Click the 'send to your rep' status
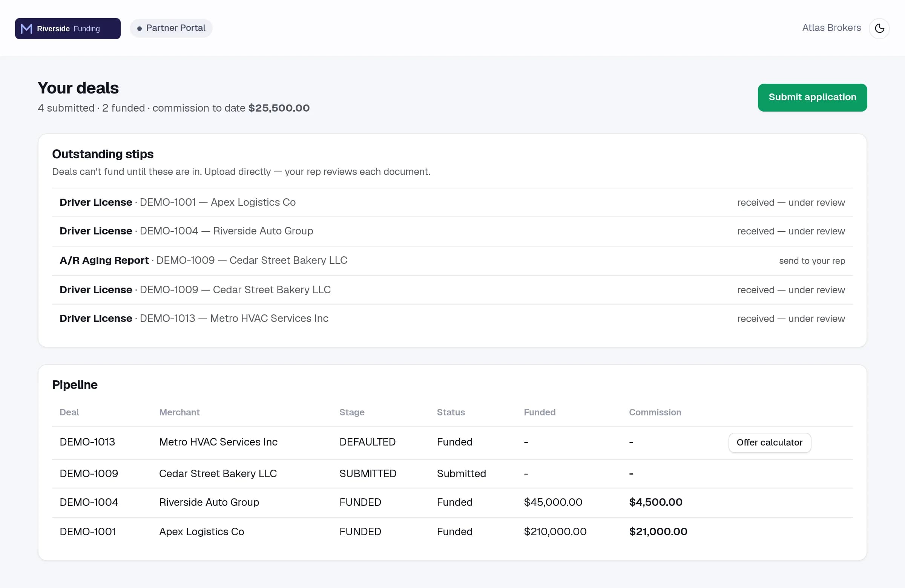Screen dimensions: 905x588 point(812,261)
